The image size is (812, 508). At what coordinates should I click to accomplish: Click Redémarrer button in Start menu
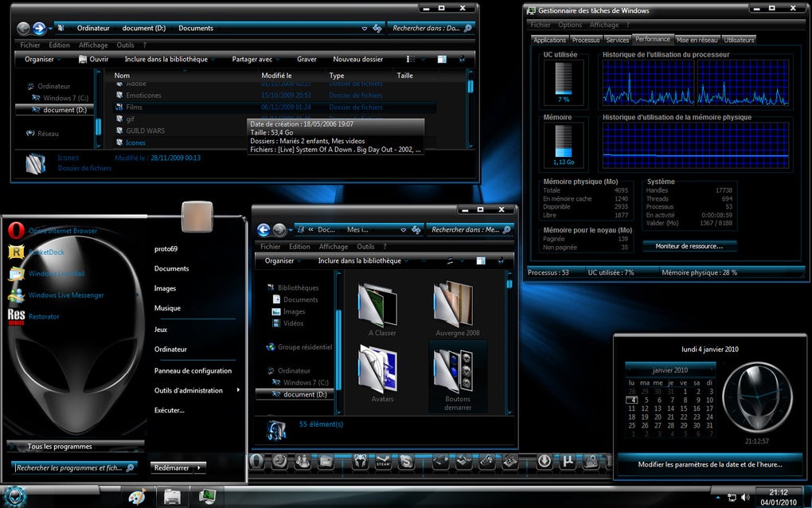(x=171, y=467)
